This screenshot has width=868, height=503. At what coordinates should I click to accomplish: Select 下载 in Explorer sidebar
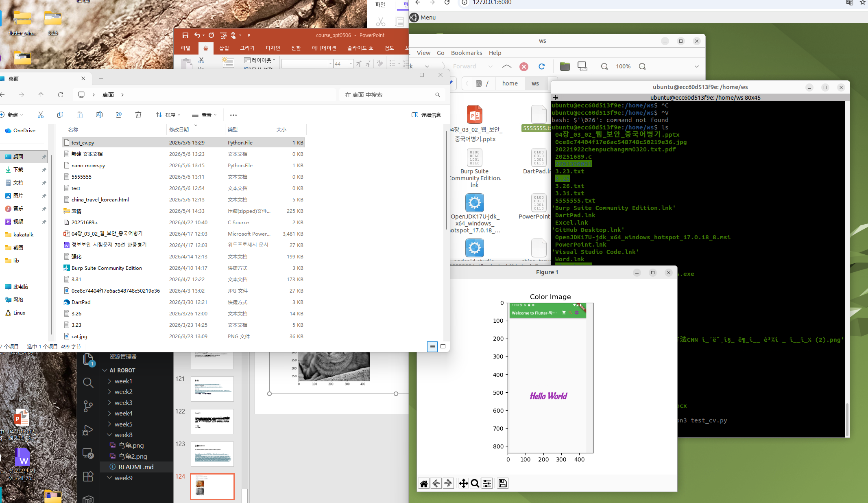pos(24,170)
